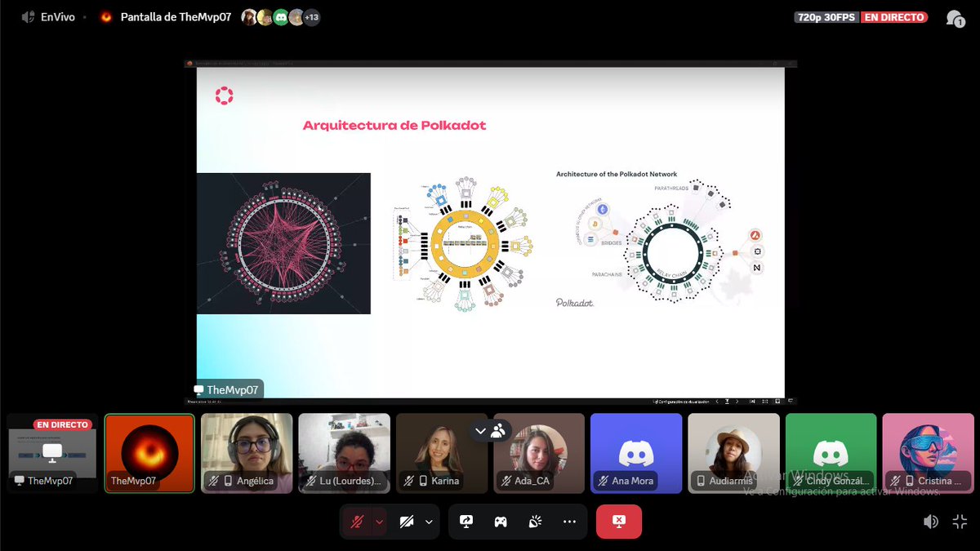Toggle members list icon beside chevron
The image size is (980, 551).
(498, 431)
